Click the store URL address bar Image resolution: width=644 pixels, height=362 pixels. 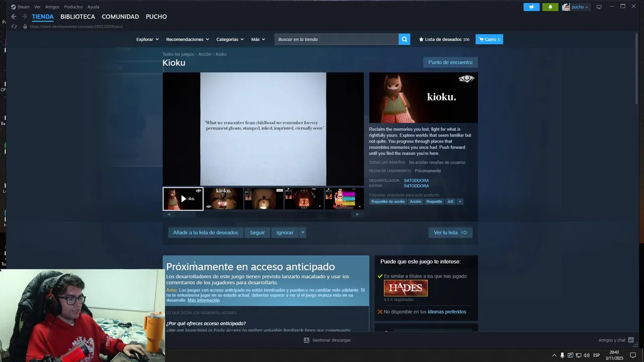pos(75,27)
